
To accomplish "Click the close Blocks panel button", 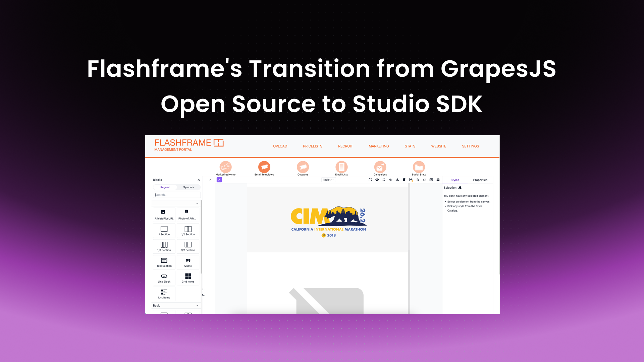I will pos(199,180).
